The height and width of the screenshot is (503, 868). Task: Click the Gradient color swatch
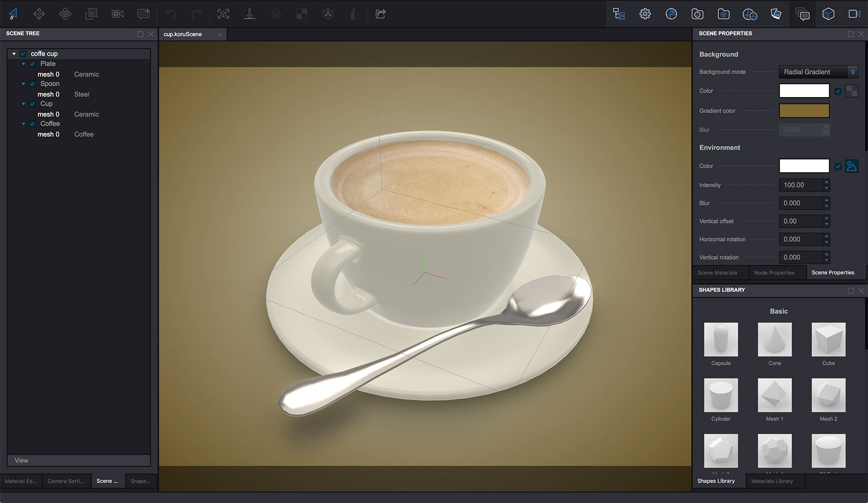tap(804, 110)
